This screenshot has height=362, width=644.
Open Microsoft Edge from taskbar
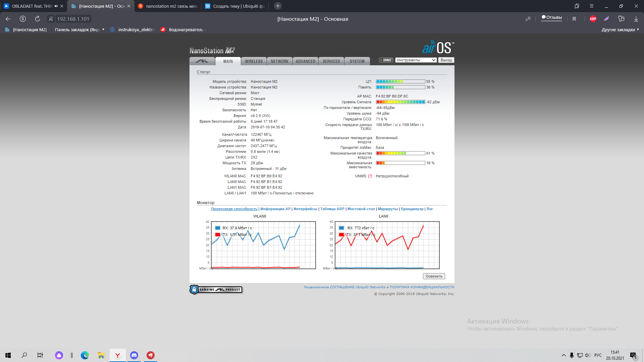(x=85, y=355)
